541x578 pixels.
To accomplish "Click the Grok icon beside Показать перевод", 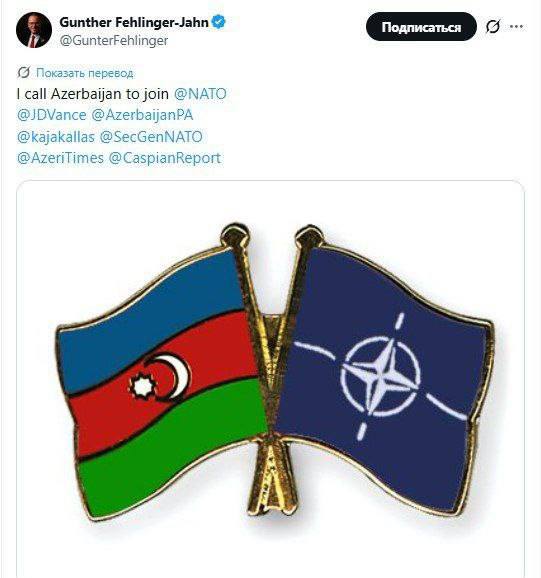I will [24, 73].
